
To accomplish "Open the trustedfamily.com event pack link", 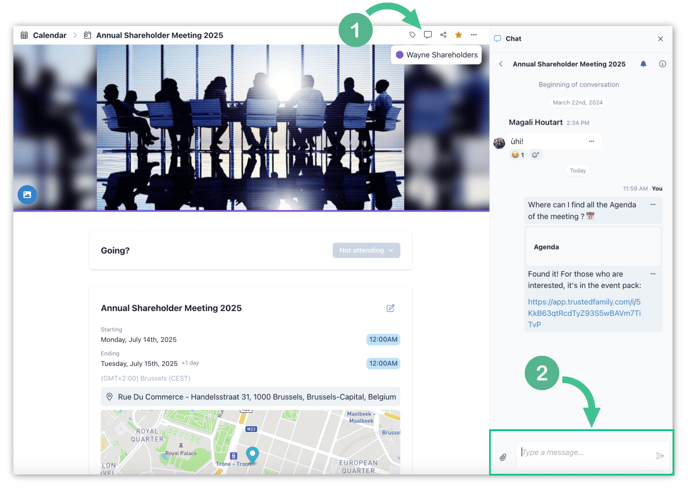I will coord(584,313).
